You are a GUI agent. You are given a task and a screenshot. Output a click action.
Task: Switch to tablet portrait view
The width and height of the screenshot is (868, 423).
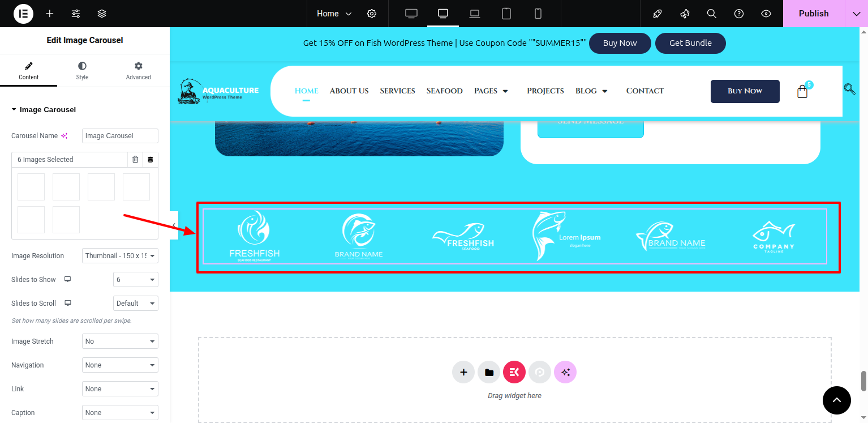click(x=506, y=14)
